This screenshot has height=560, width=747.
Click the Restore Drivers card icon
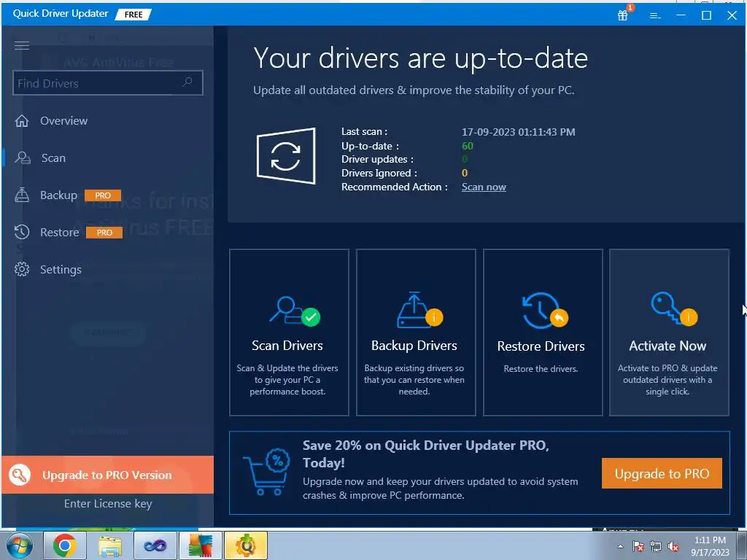tap(544, 311)
